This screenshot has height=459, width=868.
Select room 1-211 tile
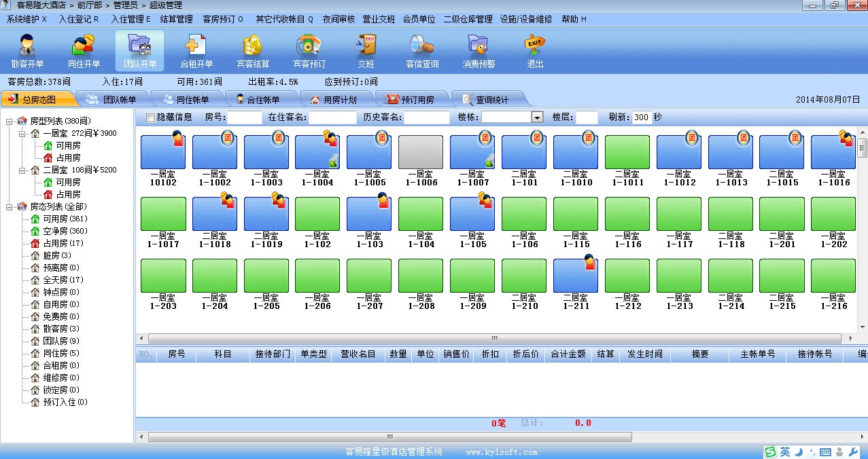[576, 276]
